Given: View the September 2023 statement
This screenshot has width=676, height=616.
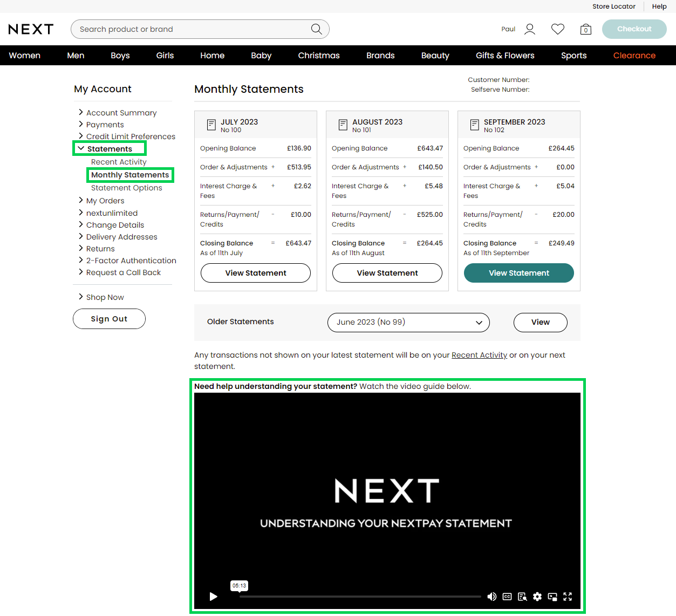Looking at the screenshot, I should (518, 273).
